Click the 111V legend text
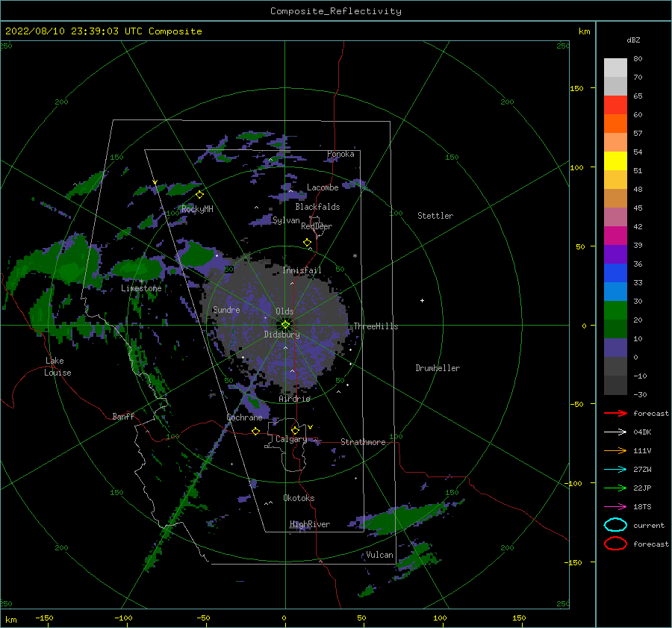Screen dimensions: 672x628 (642, 450)
